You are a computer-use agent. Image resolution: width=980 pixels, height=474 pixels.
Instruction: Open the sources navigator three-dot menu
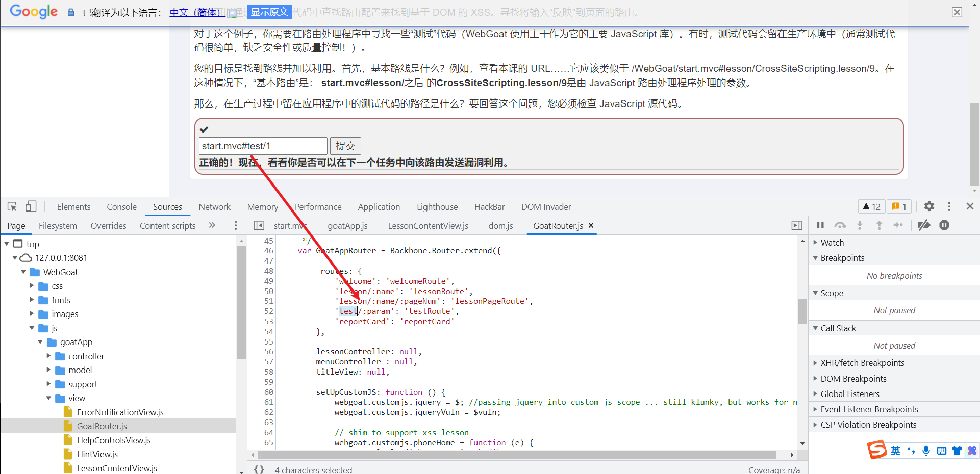pos(235,225)
